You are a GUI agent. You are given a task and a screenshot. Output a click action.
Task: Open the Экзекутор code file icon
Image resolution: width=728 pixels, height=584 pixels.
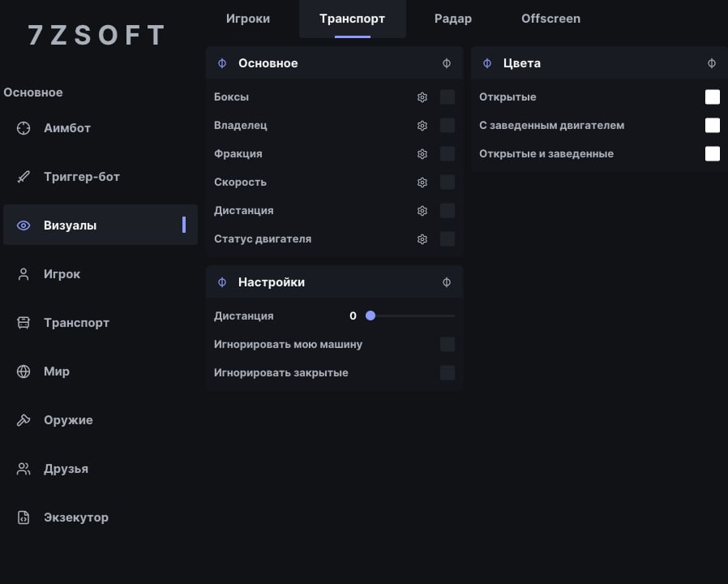coord(24,517)
